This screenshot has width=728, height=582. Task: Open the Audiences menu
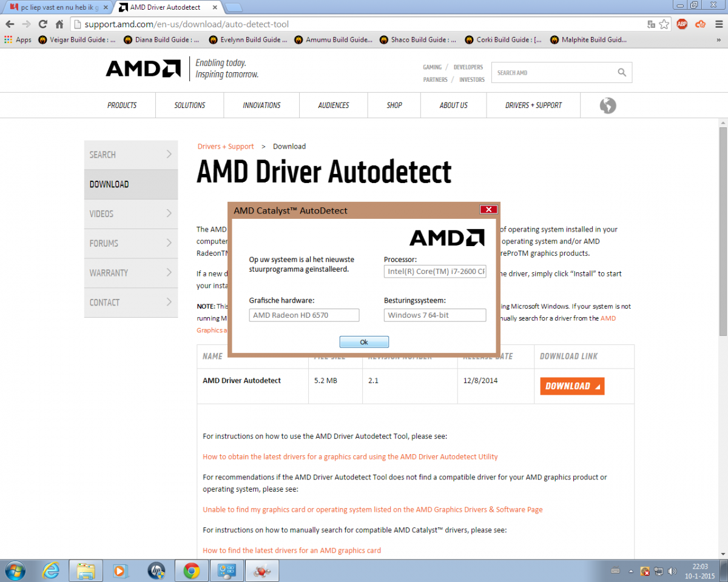tap(334, 105)
